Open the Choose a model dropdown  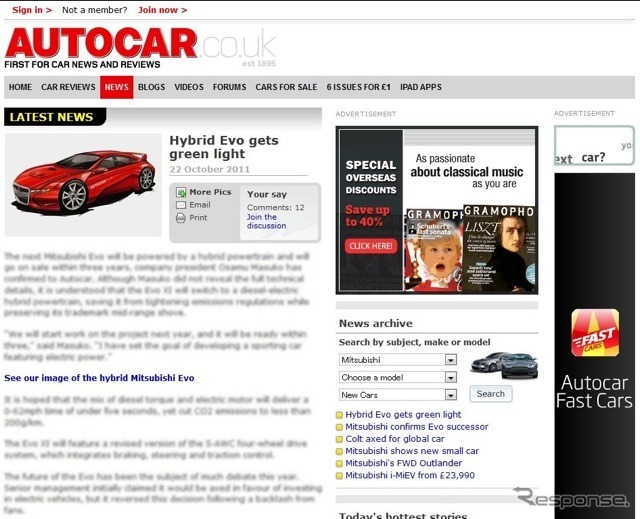[x=398, y=377]
